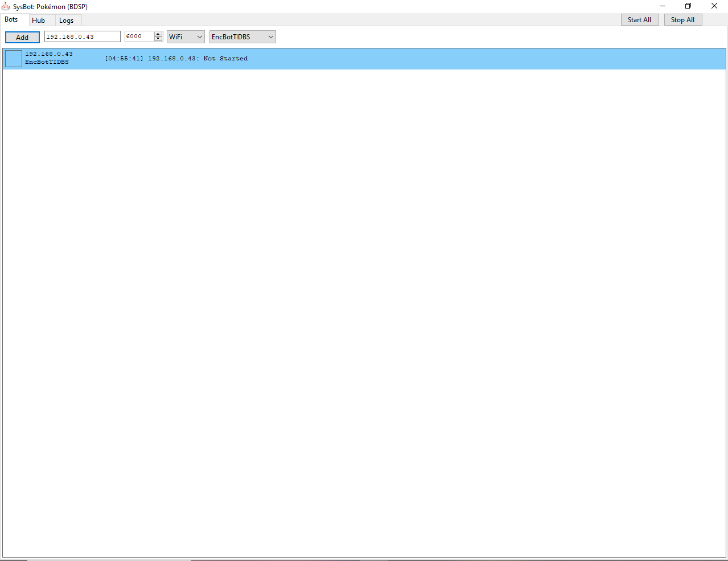Click the port field showing 6000
The image size is (728, 561).
[x=139, y=36]
